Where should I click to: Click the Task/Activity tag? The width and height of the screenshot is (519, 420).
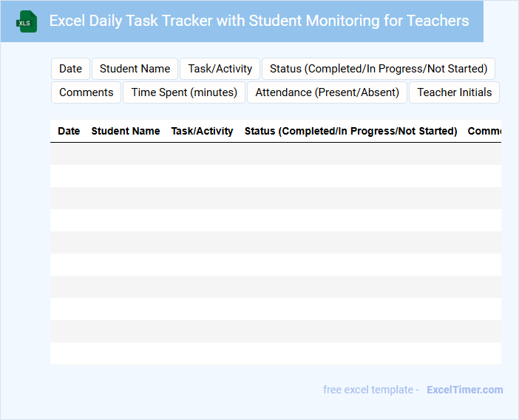(x=220, y=69)
